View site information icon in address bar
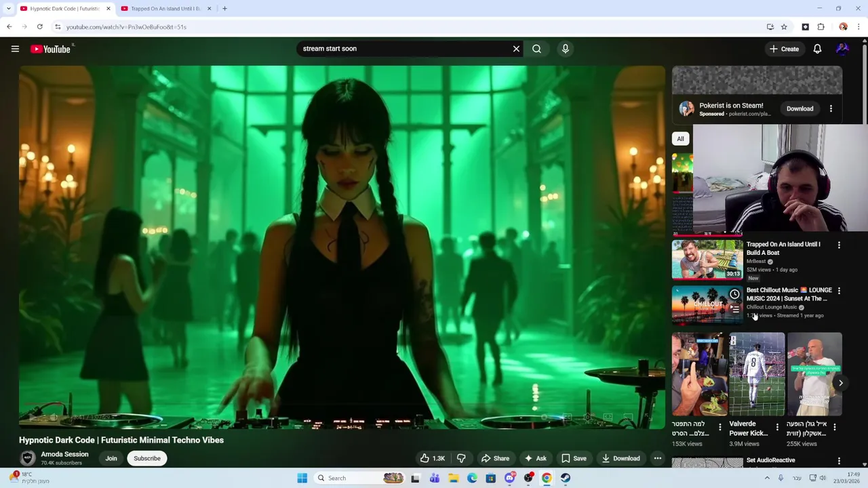 (x=58, y=27)
